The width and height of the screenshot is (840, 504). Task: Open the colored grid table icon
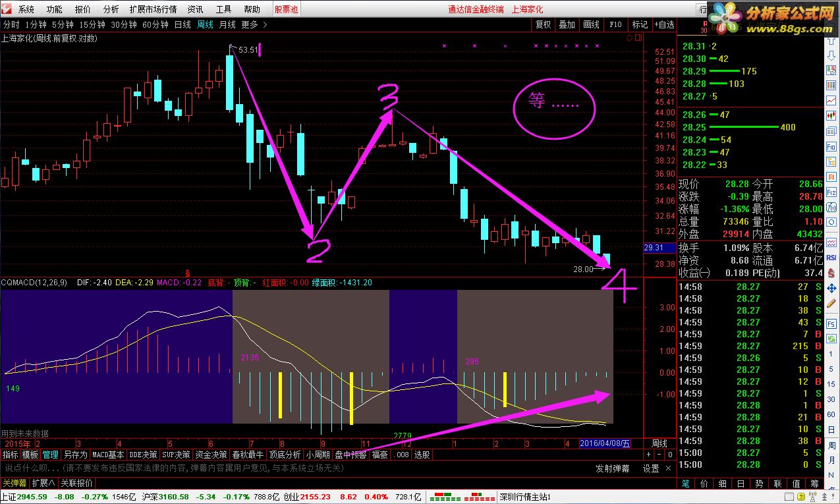point(831,86)
